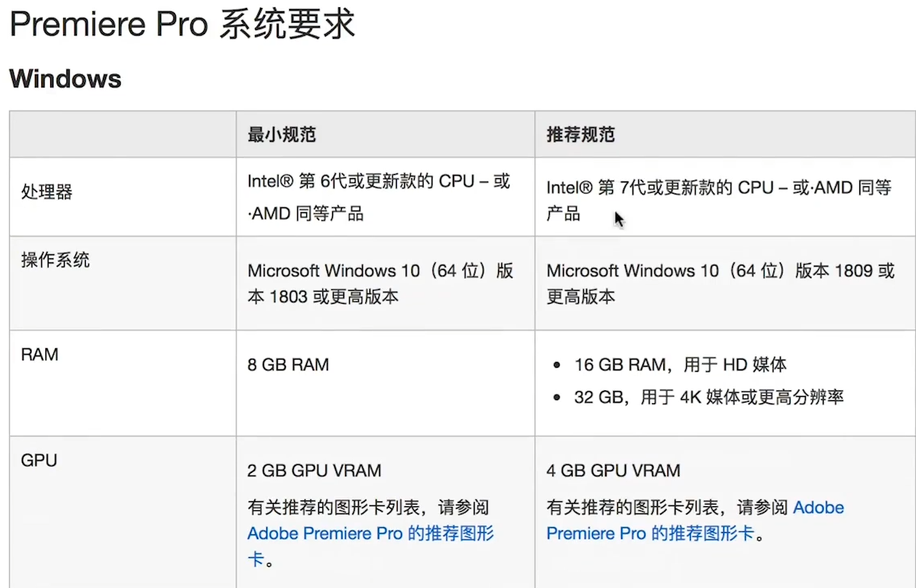Click the "Premiere Pro 系统要求" page title
The image size is (916, 588).
(x=182, y=24)
